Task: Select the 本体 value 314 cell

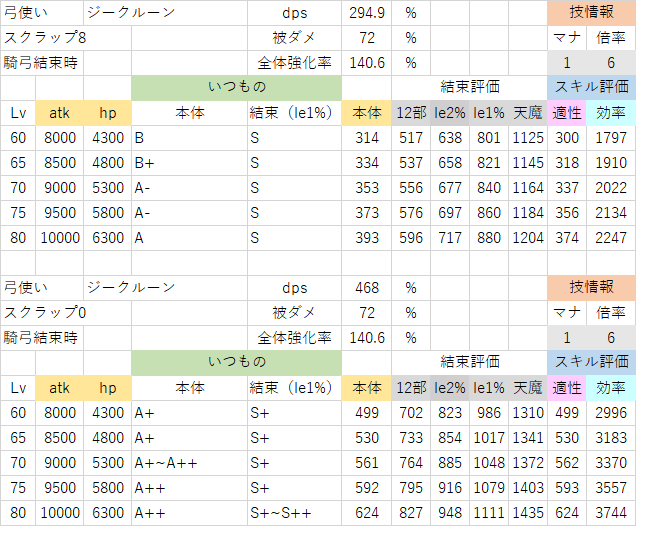Action: [x=366, y=138]
